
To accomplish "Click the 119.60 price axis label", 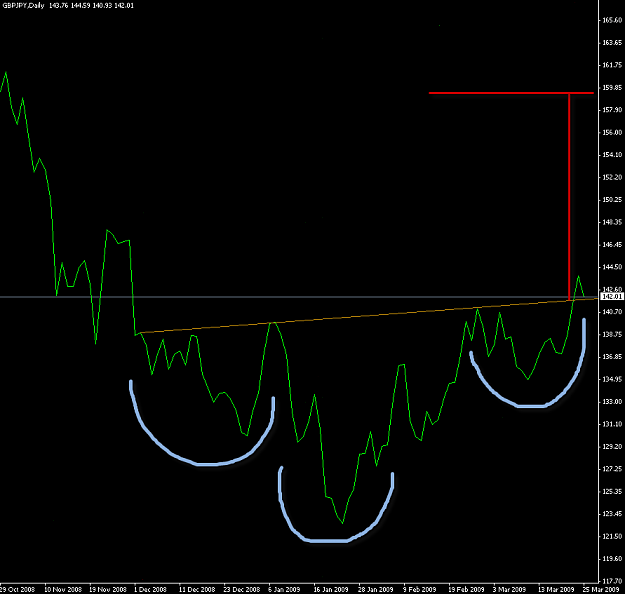I will 612,559.
